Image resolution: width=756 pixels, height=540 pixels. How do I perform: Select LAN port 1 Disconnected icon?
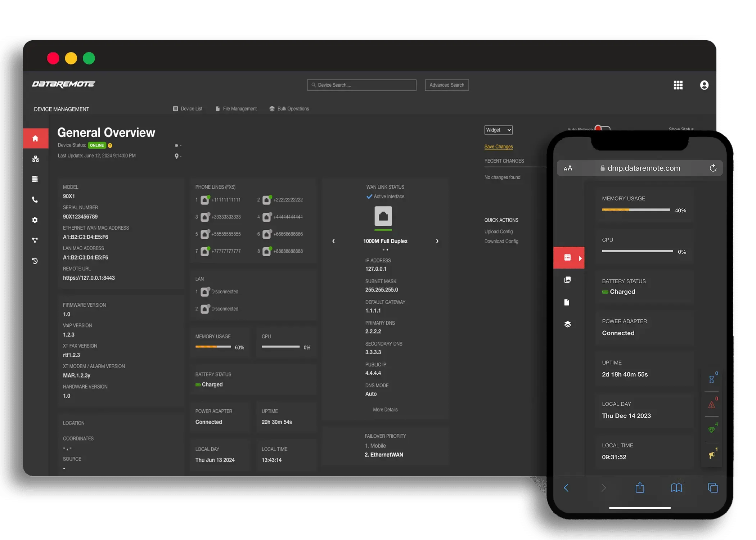tap(205, 292)
